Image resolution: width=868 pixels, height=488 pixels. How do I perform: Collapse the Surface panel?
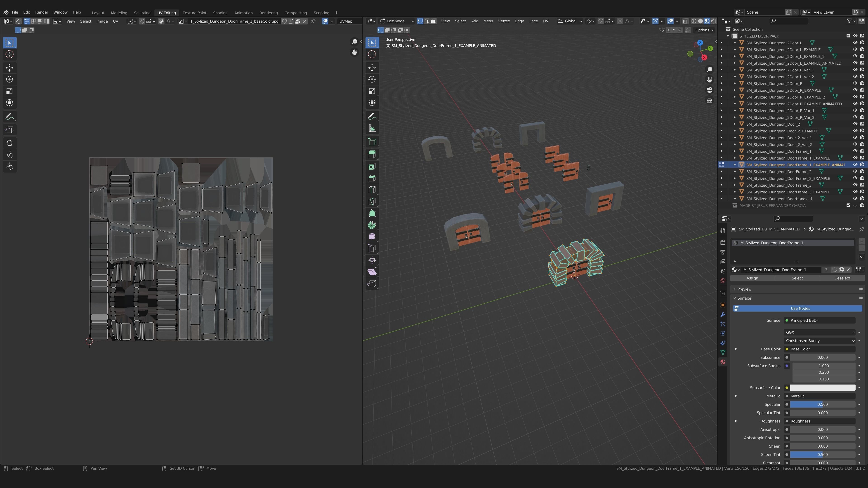pos(744,298)
